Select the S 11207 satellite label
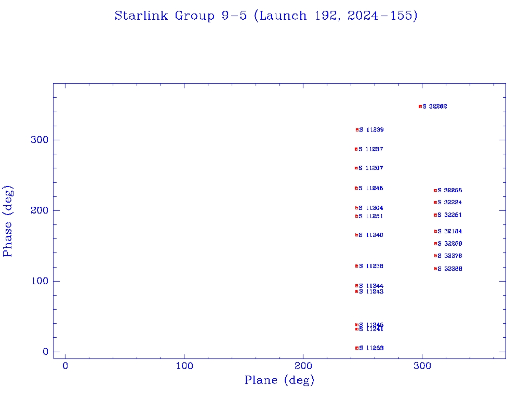 (371, 168)
